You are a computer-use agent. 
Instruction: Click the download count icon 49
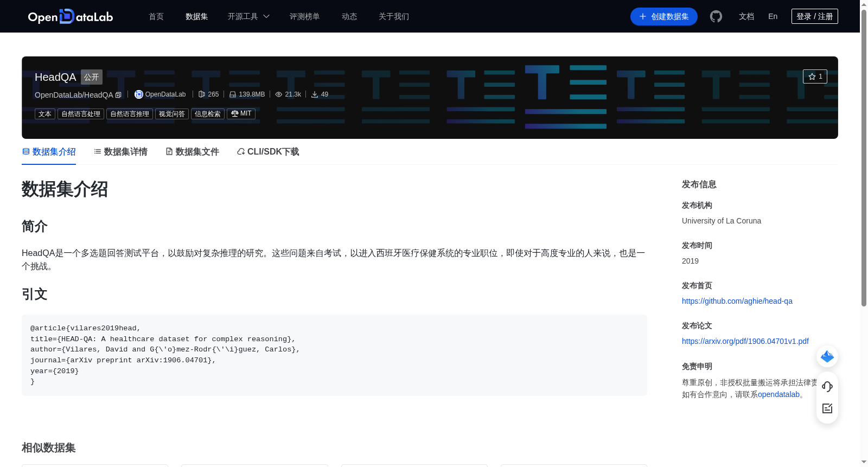315,94
